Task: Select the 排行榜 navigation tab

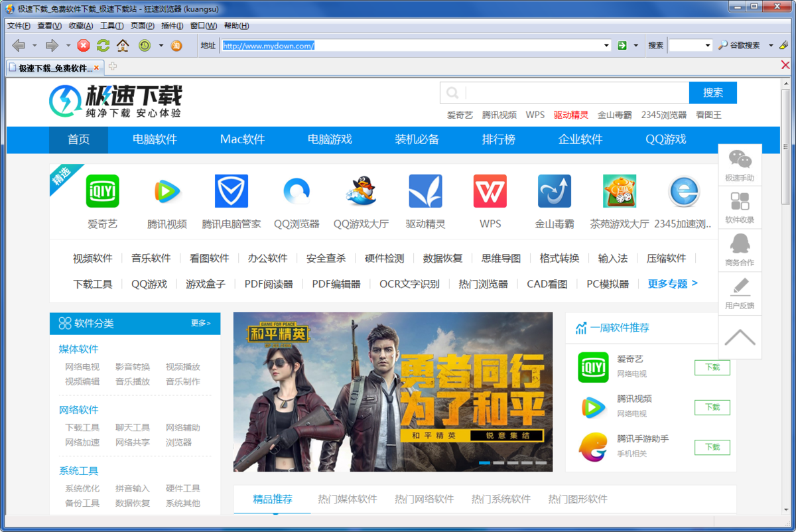Action: [499, 139]
